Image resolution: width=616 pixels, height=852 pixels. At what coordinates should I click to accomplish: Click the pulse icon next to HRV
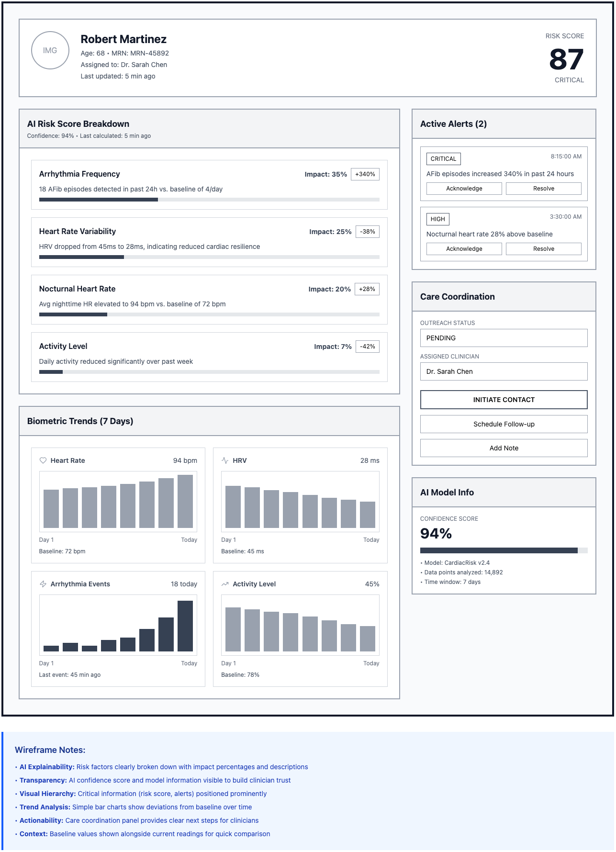pyautogui.click(x=225, y=460)
